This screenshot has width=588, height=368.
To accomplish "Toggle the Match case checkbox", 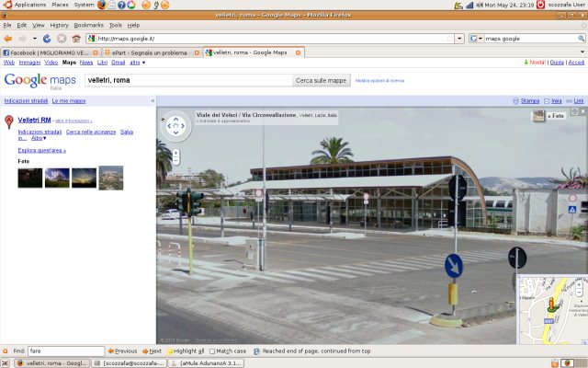I will click(214, 351).
